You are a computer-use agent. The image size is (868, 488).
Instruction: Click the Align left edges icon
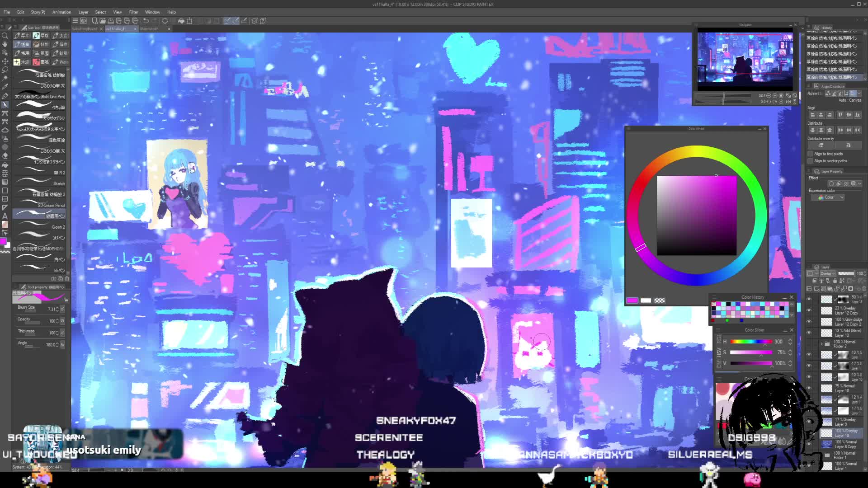click(812, 115)
